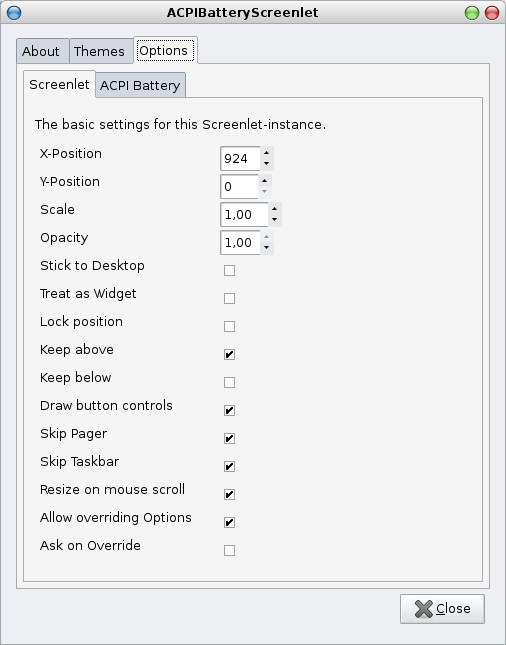506x645 pixels.
Task: Uncheck the Keep above checkbox
Action: (x=229, y=354)
